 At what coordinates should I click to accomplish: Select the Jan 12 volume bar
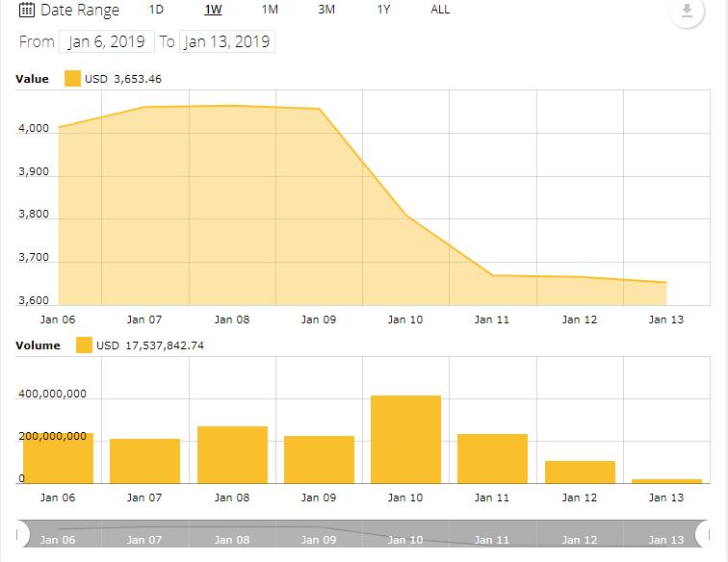[x=580, y=472]
